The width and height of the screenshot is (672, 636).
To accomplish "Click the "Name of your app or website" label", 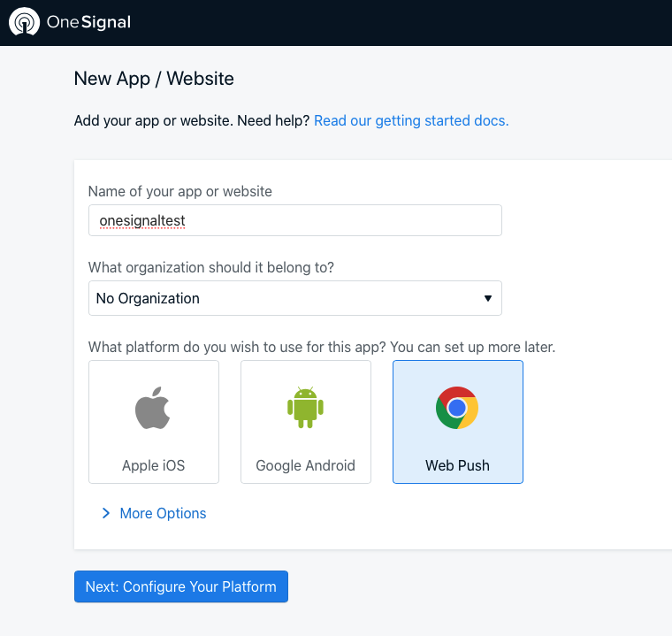I will pos(180,191).
